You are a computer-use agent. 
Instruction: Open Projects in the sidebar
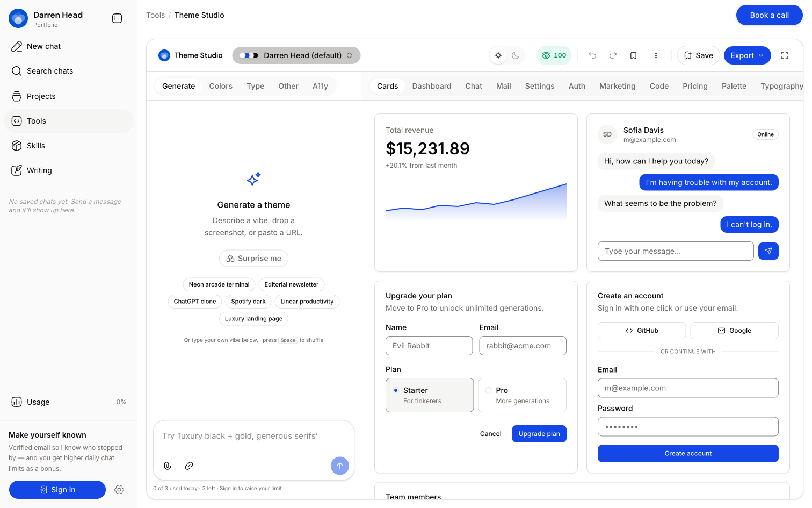coord(69,96)
